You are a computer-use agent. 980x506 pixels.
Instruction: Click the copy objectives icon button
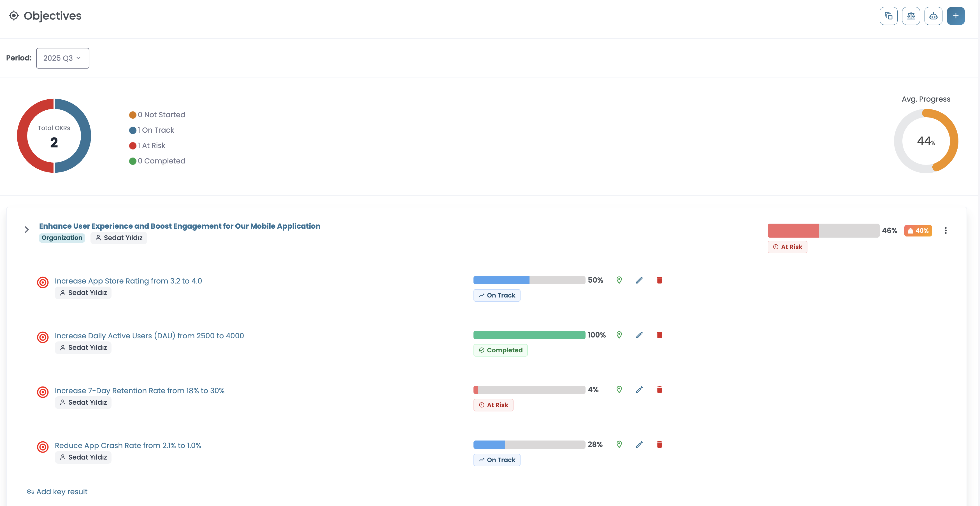click(888, 16)
